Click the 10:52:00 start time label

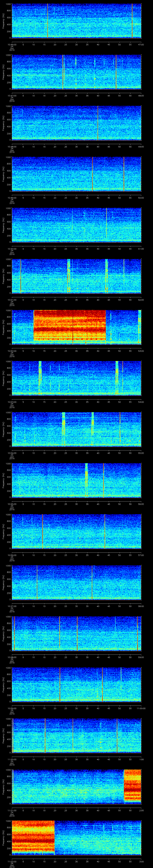pyautogui.click(x=12, y=351)
